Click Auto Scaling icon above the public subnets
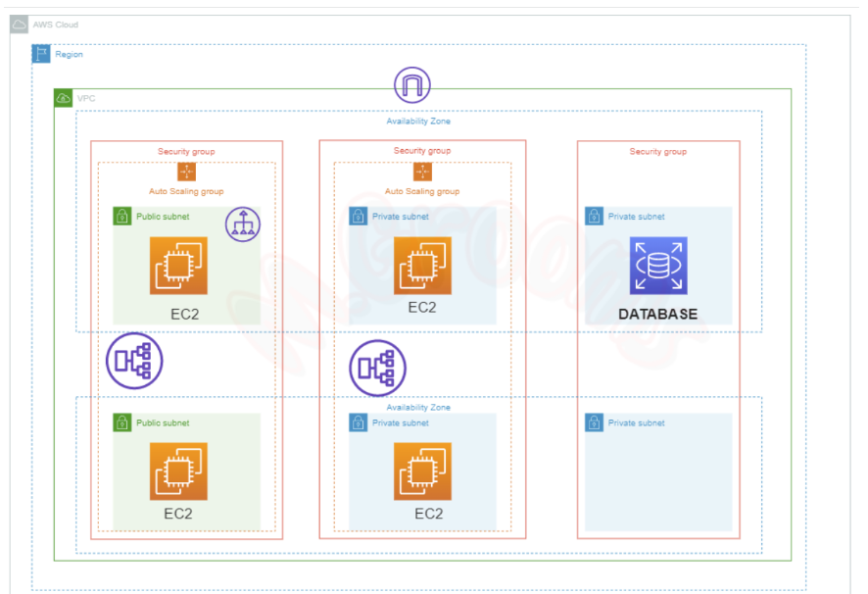868x594 pixels. pos(186,172)
